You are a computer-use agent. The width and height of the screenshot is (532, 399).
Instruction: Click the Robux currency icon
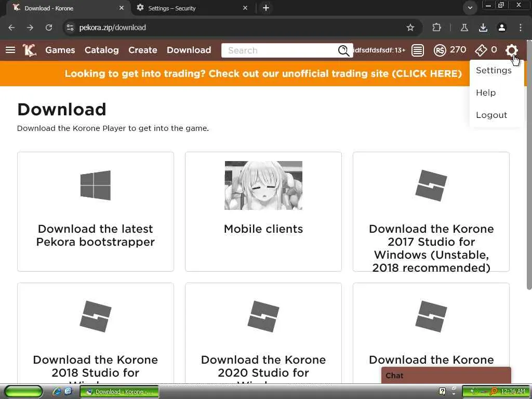click(440, 50)
